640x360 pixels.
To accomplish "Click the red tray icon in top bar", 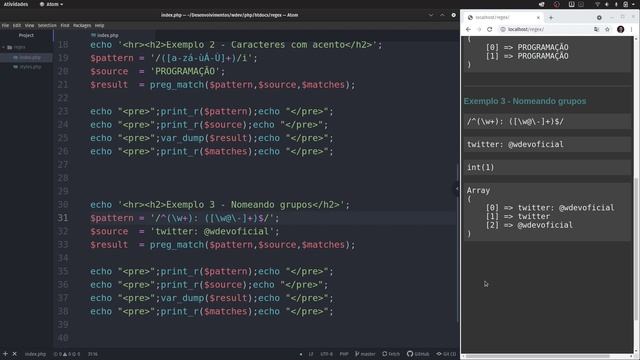I will [x=556, y=4].
